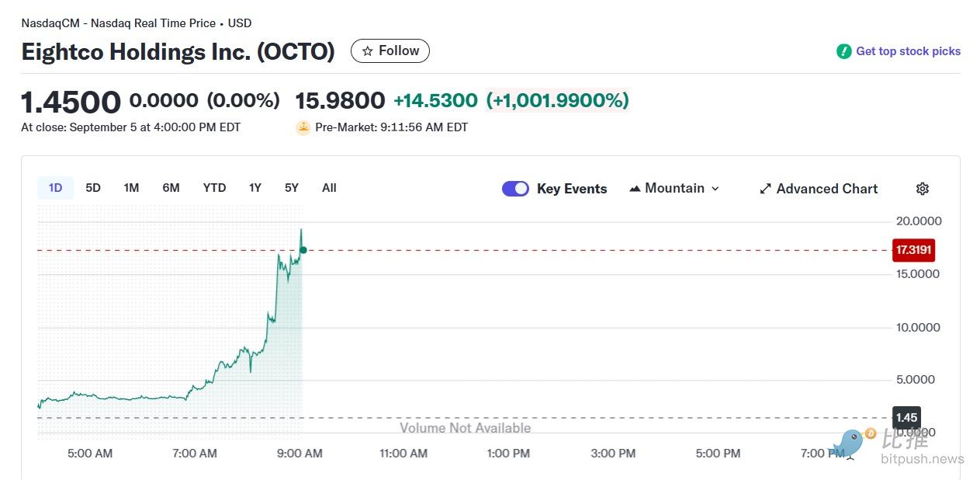Select the 1D time range tab
This screenshot has height=480, width=980.
point(55,188)
